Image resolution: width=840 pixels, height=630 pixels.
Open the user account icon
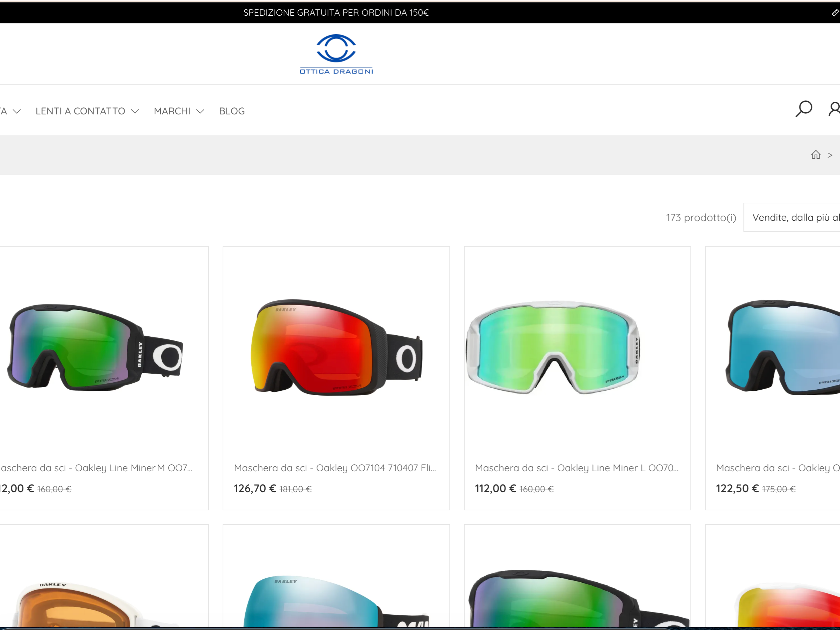[834, 109]
